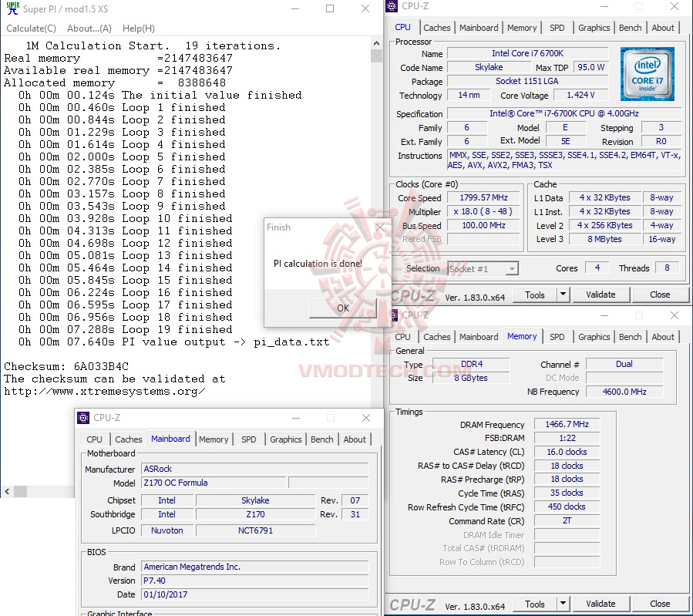This screenshot has height=616, width=693.
Task: Click Tools button in top CPU-Z window
Action: pyautogui.click(x=535, y=295)
